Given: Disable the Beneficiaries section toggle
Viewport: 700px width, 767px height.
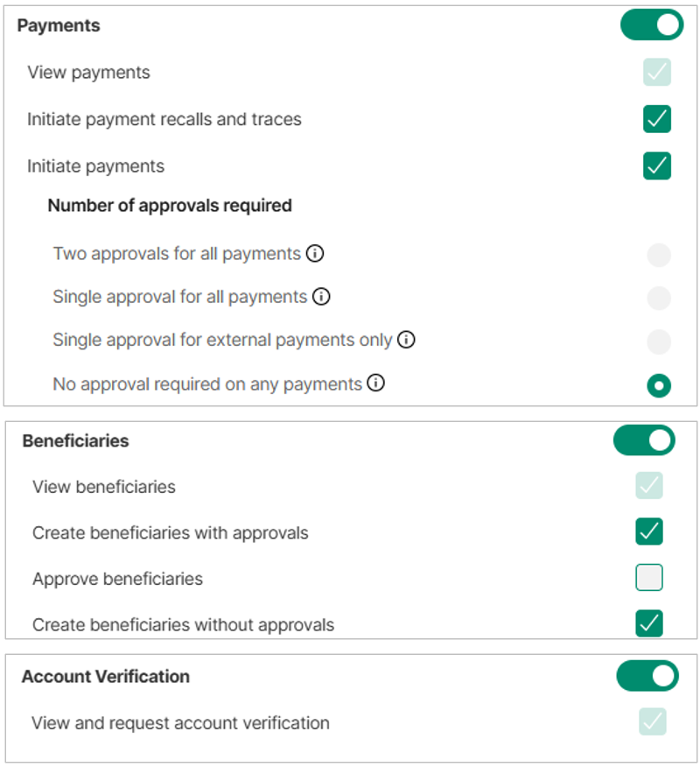Looking at the screenshot, I should pos(644,440).
